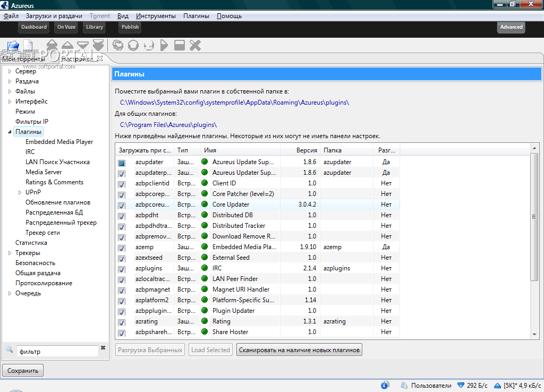544x392 pixels.
Task: Click the faded circular arrow toolbar icon
Action: pyautogui.click(x=149, y=45)
